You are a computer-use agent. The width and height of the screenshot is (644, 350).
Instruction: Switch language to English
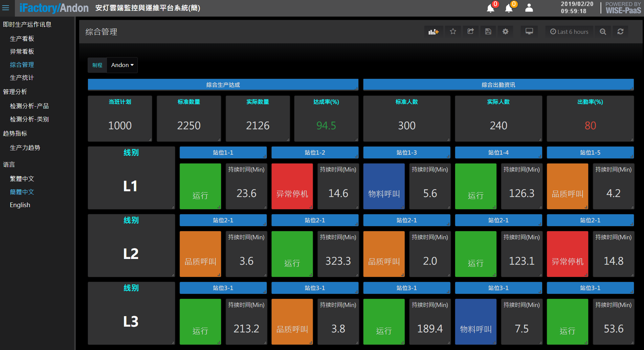pos(20,205)
